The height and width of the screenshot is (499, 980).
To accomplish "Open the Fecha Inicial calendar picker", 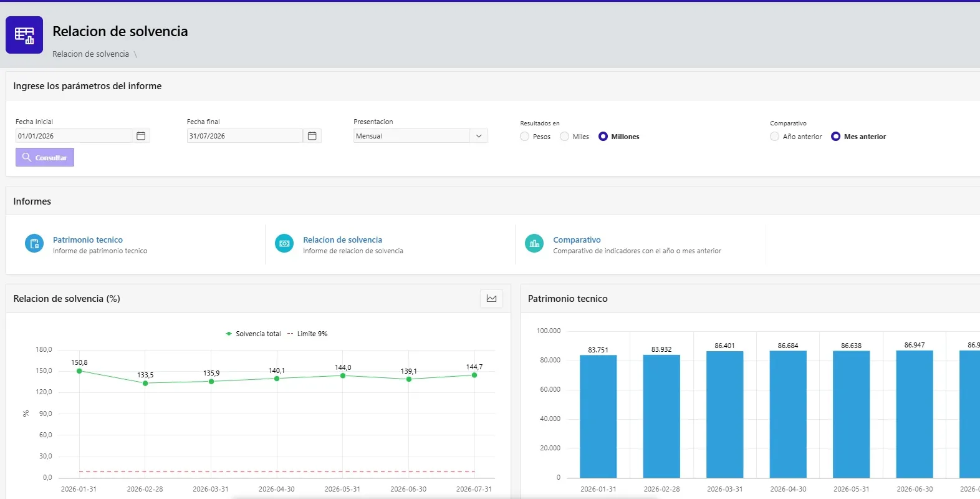I will point(141,136).
